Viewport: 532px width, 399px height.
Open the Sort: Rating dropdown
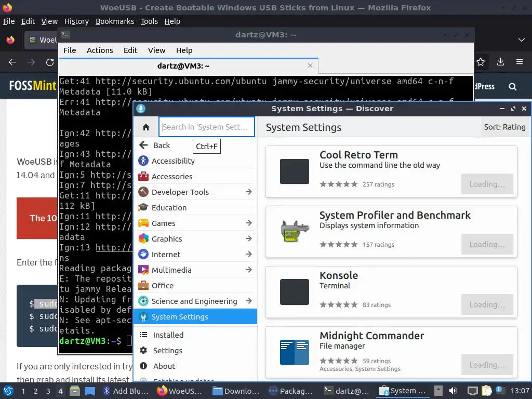pyautogui.click(x=504, y=127)
